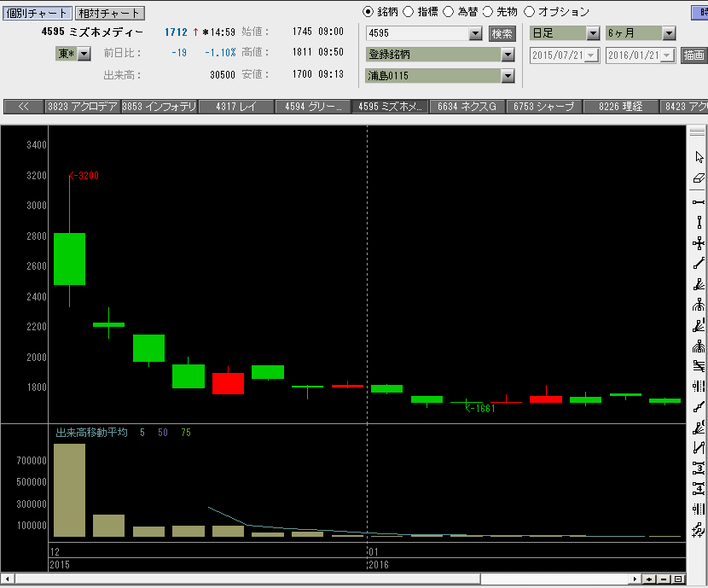Select the first fan lines tool
The image size is (708, 588).
click(699, 284)
